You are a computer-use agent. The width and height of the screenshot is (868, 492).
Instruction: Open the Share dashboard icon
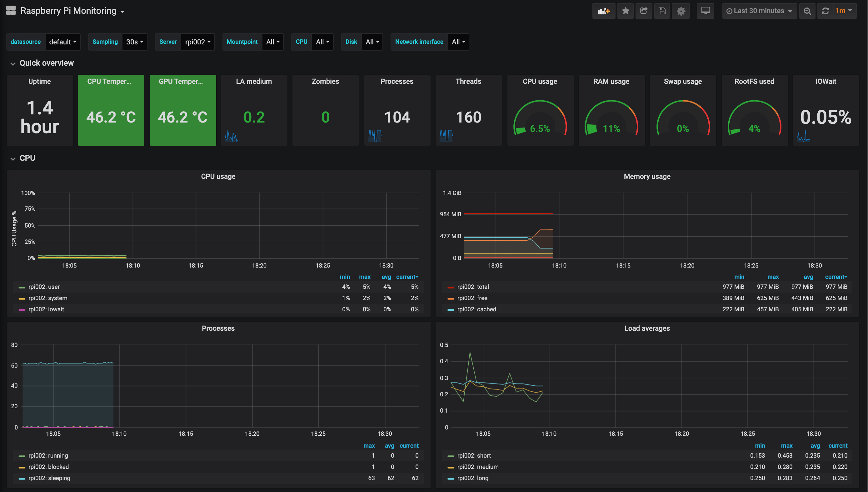644,11
